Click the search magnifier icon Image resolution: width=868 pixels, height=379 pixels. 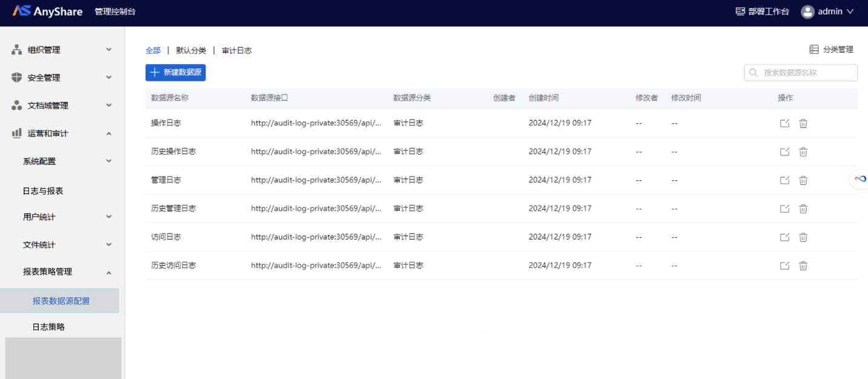[754, 73]
